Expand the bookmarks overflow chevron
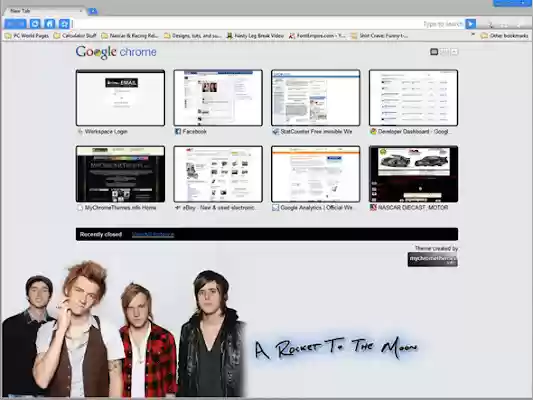The width and height of the screenshot is (533, 400). [473, 35]
